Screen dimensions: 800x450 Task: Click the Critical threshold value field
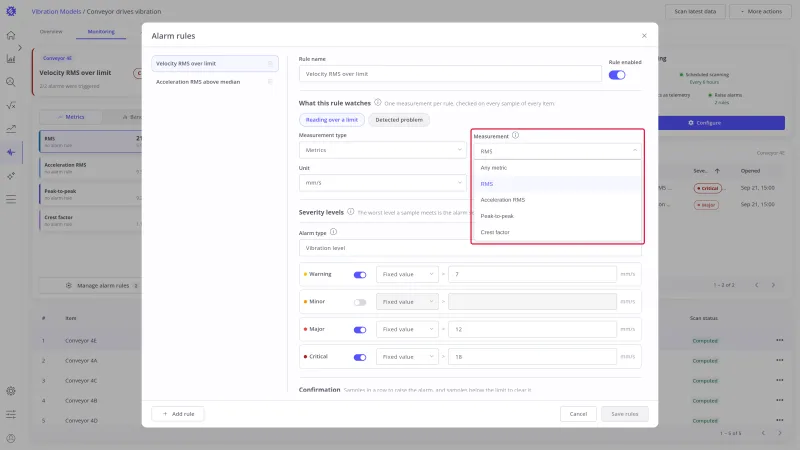click(x=532, y=357)
